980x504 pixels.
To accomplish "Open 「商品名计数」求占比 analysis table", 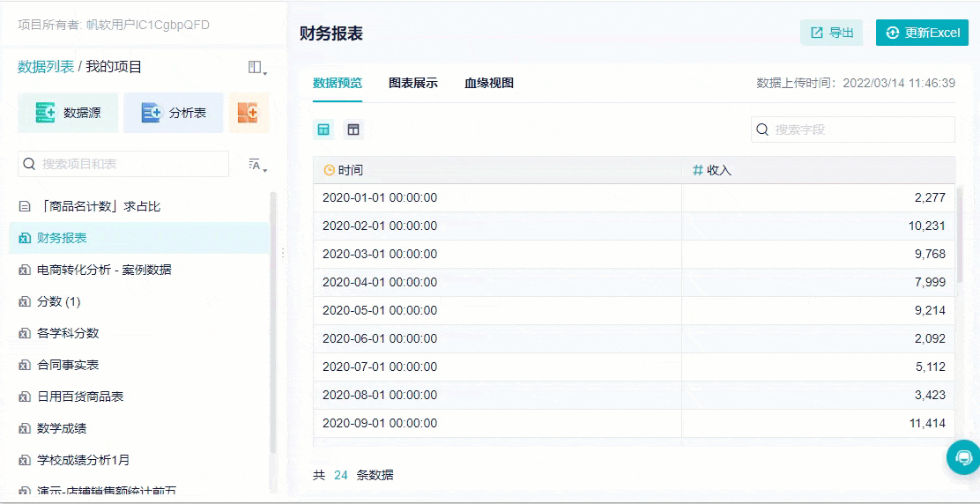I will 139,206.
